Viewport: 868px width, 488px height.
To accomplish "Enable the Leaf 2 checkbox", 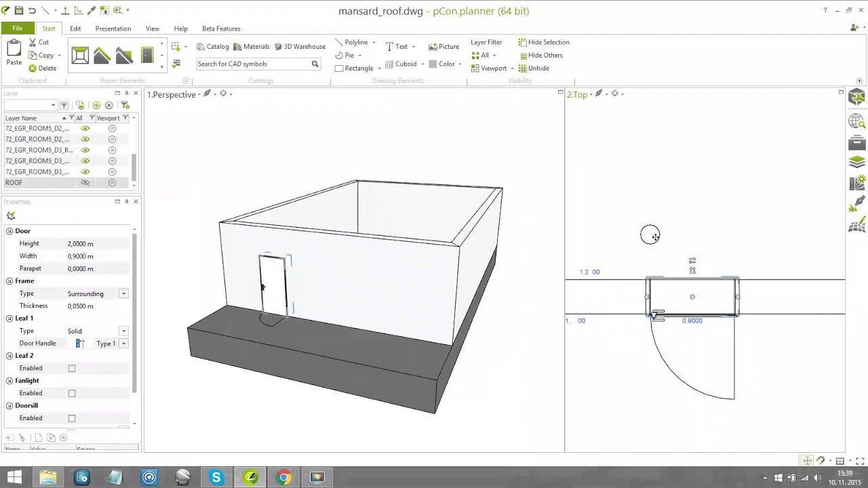I will tap(72, 368).
